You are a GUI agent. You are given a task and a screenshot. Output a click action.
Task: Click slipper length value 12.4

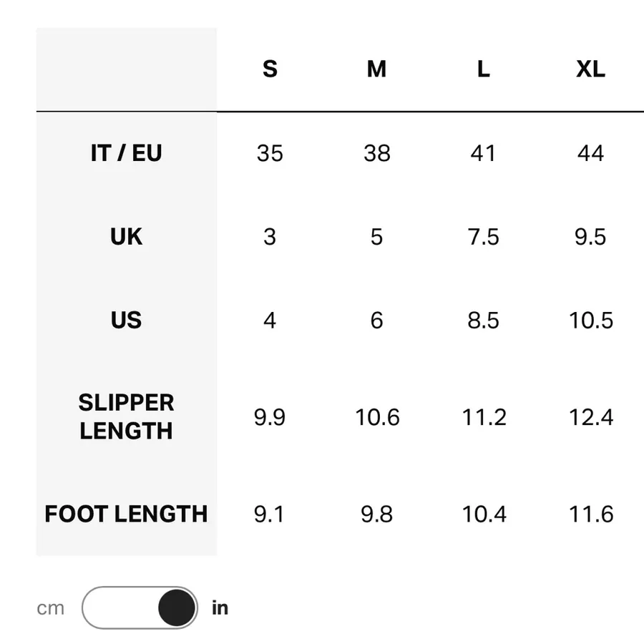[590, 417]
